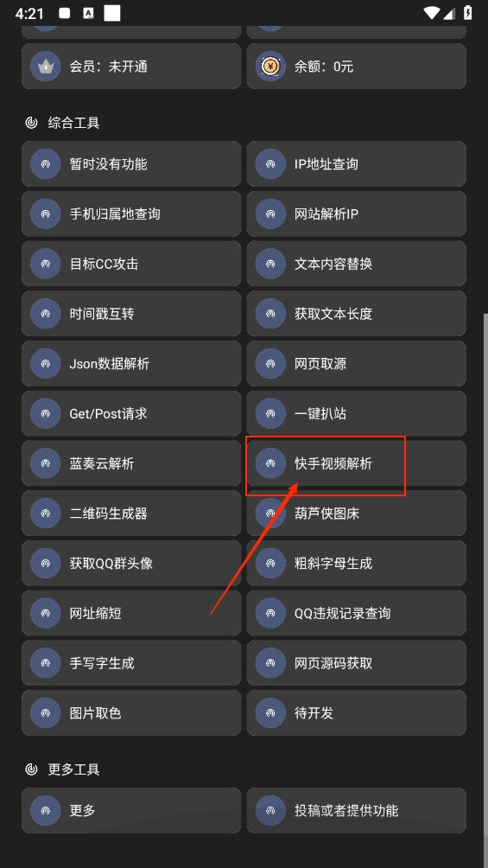This screenshot has width=488, height=868.
Task: Open 投稿或者提供功能 entry
Action: (357, 810)
